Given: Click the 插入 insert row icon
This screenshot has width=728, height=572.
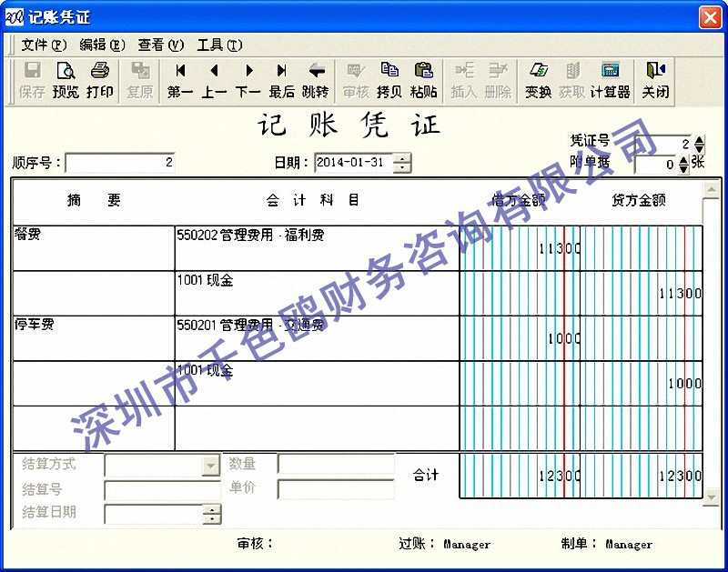Looking at the screenshot, I should click(464, 80).
